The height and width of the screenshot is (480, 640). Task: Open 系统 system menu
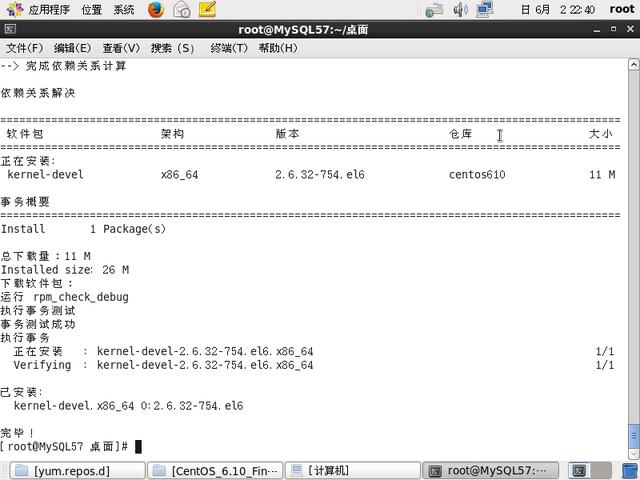click(124, 10)
